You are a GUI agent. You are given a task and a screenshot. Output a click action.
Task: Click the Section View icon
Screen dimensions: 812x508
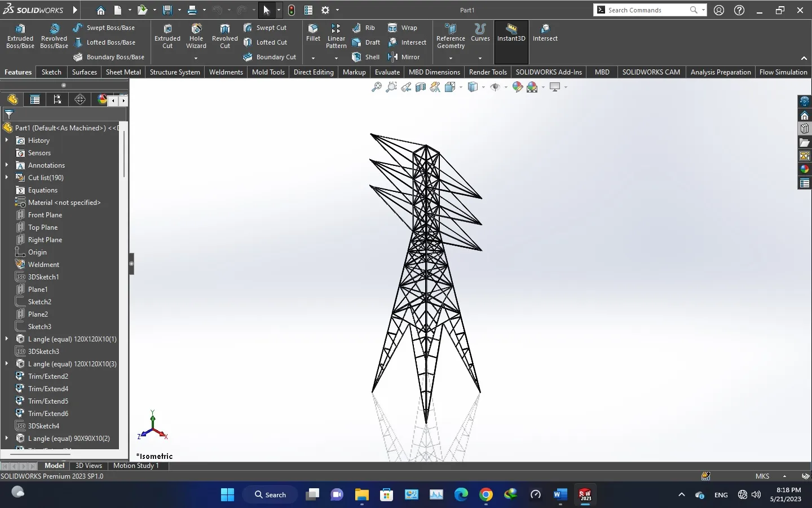pyautogui.click(x=421, y=87)
